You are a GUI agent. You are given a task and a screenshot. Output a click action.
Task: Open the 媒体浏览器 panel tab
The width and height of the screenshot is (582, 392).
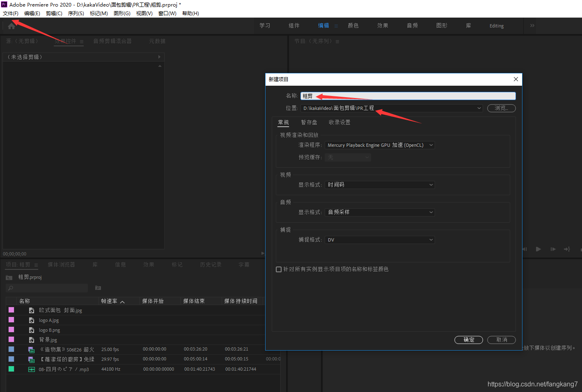(x=62, y=265)
